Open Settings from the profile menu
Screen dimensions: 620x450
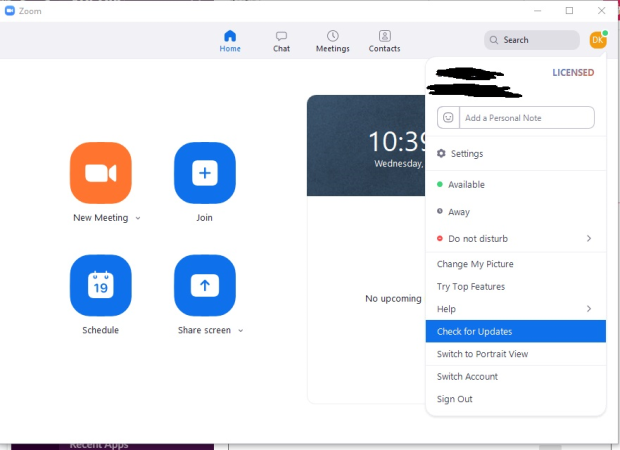(516, 153)
